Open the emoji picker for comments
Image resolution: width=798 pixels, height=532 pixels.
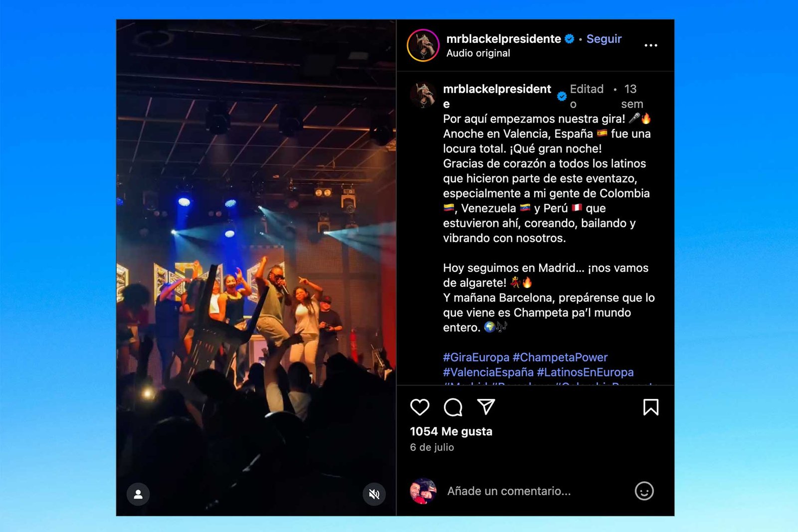[644, 491]
